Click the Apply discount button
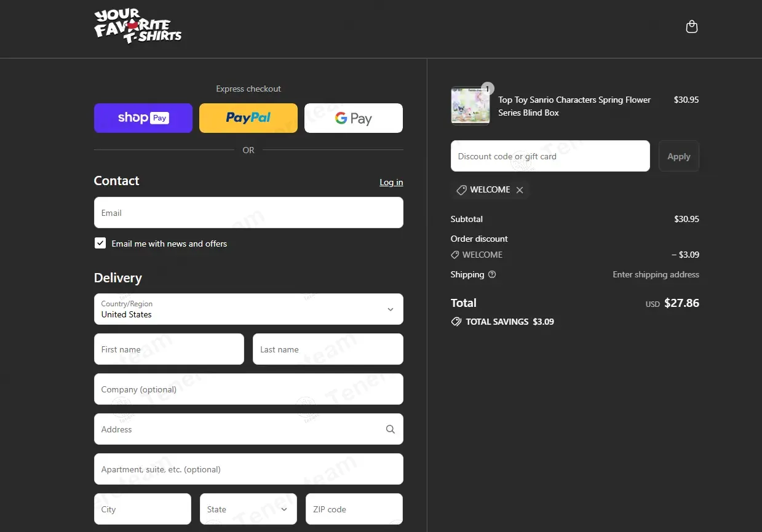Viewport: 762px width, 532px height. [679, 156]
